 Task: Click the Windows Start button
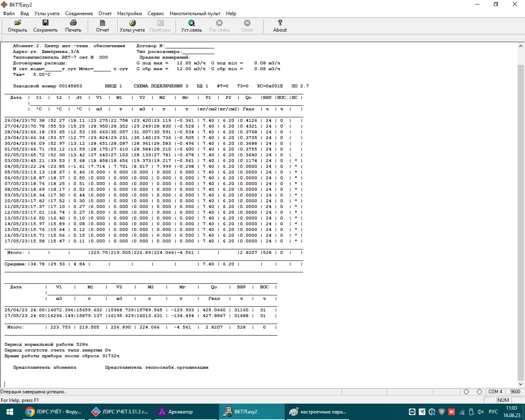click(10, 412)
